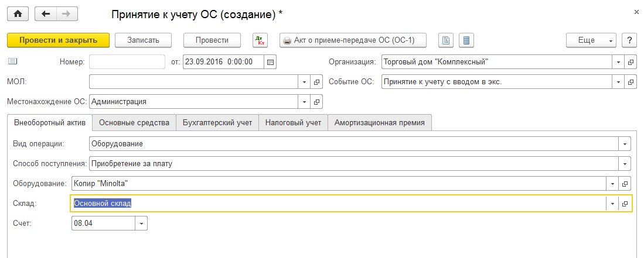The image size is (644, 258).
Task: Expand the Способ поступления dropdown
Action: click(x=625, y=164)
